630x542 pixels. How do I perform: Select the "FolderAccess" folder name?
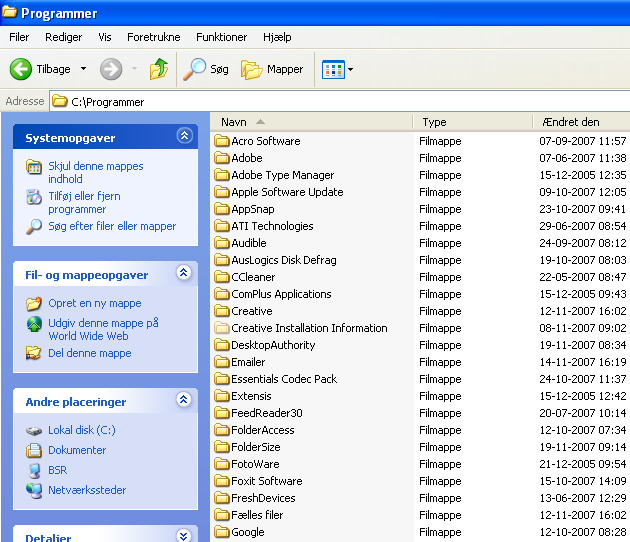[263, 430]
